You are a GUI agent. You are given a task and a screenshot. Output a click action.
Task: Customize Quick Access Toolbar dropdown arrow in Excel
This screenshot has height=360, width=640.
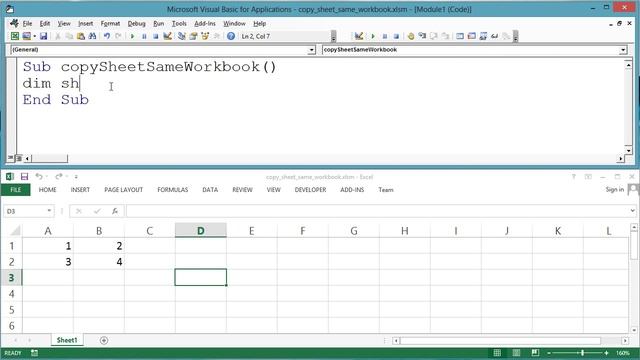click(76, 177)
